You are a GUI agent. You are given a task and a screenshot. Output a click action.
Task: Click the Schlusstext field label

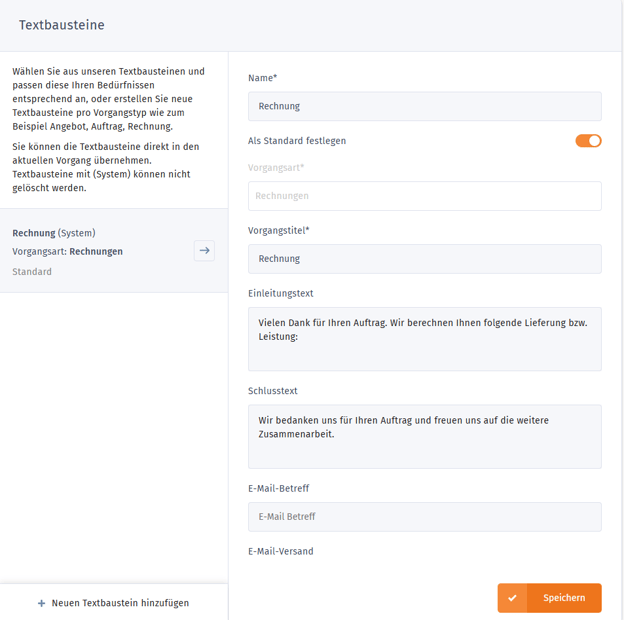(x=273, y=391)
